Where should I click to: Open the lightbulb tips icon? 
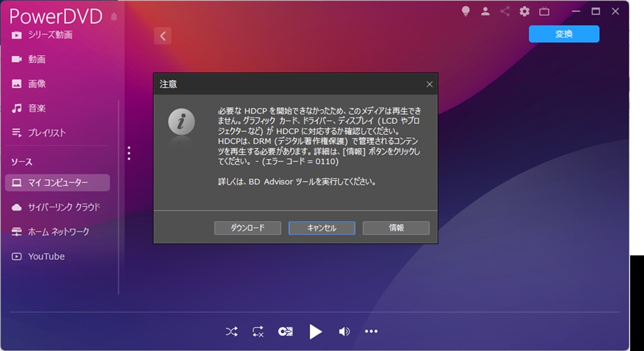[465, 11]
